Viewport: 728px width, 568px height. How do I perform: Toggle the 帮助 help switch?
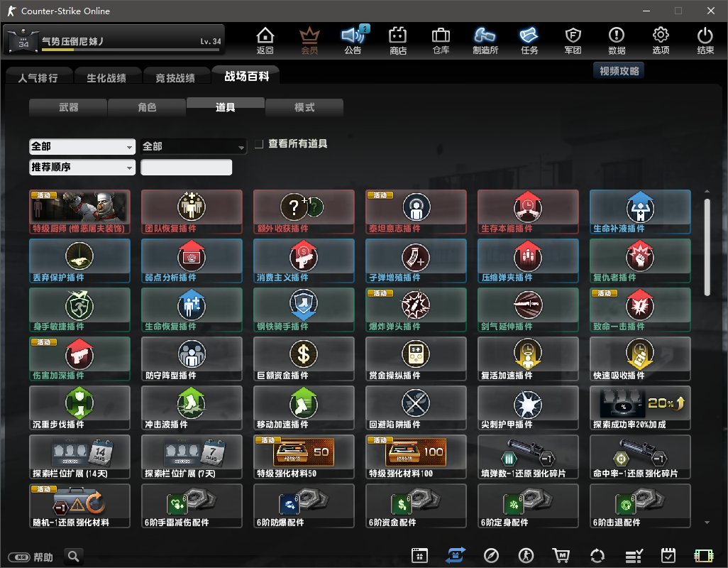coord(19,557)
